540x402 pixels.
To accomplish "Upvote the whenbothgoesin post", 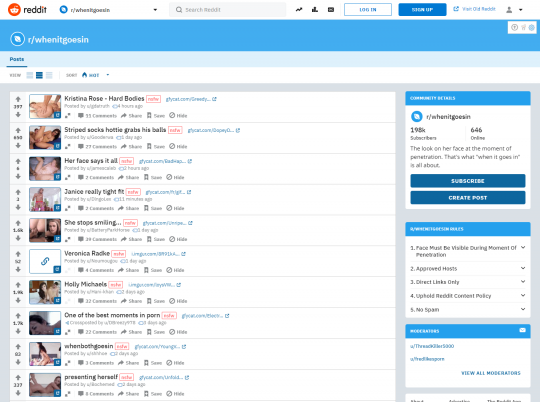I will click(18, 347).
